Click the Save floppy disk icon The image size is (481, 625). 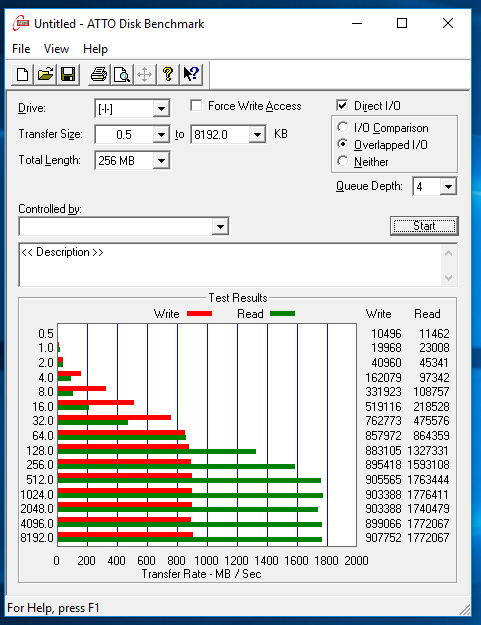pyautogui.click(x=69, y=74)
